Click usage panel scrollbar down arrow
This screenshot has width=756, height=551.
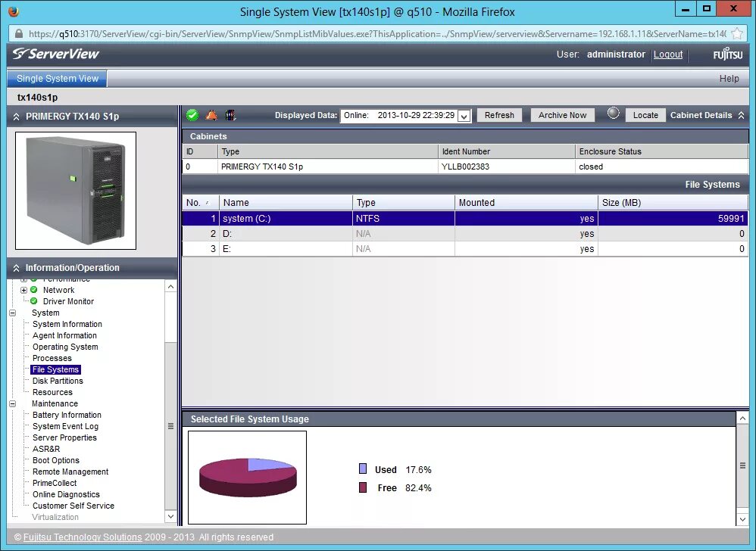coord(742,519)
